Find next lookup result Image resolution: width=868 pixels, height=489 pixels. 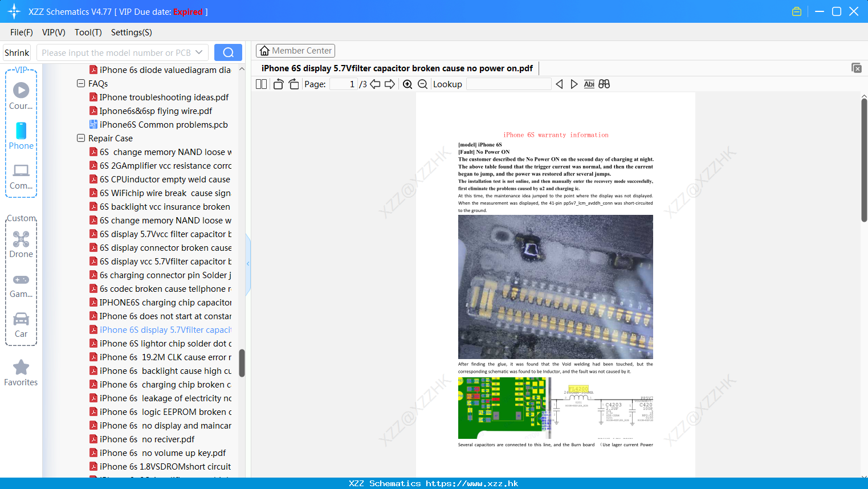[574, 84]
